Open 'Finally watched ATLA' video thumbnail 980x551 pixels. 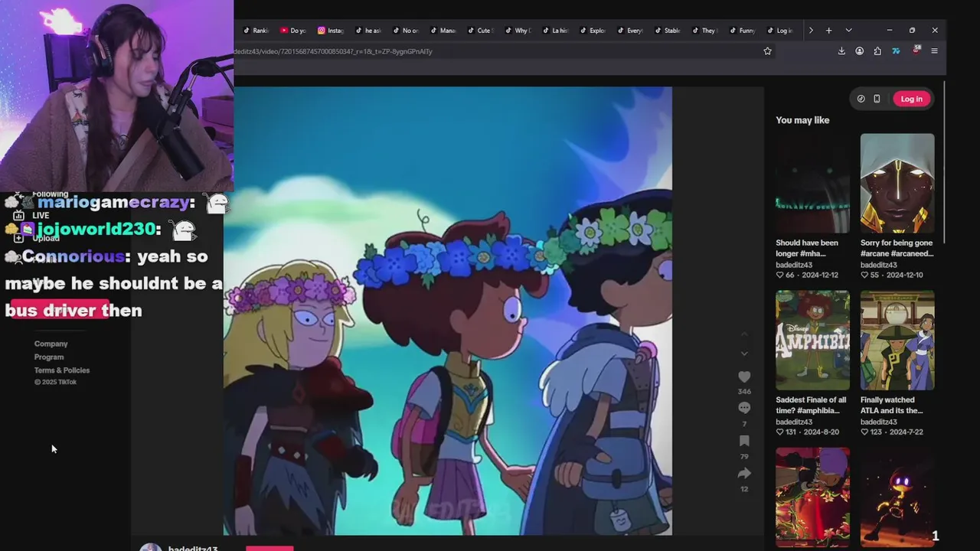897,341
